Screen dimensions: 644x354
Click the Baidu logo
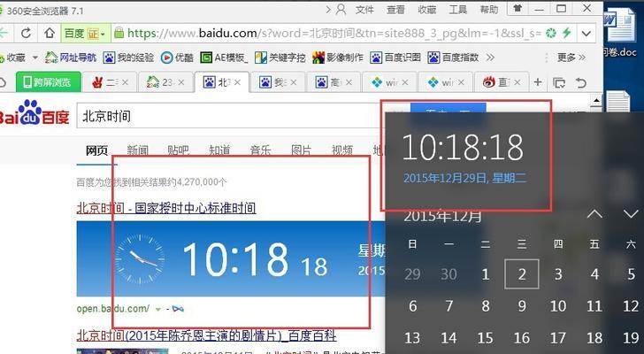34,112
